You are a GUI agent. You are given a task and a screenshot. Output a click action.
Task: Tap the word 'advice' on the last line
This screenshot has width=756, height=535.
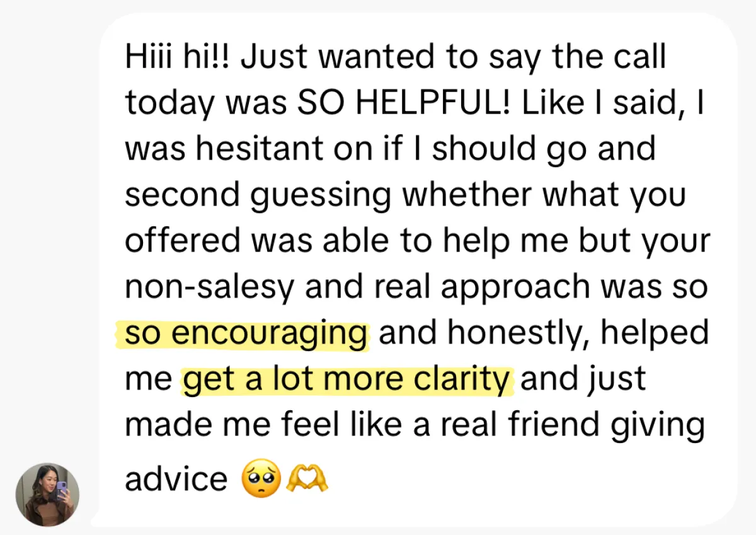pos(176,479)
